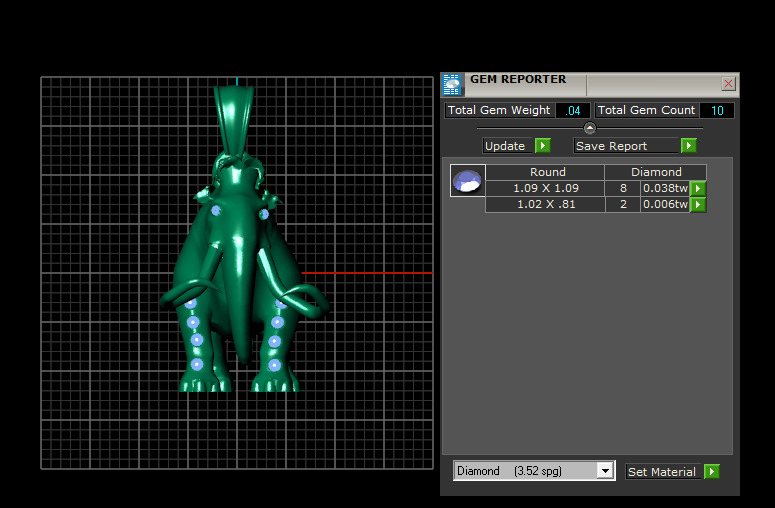Click green arrow in the 0.006tw row

point(698,205)
